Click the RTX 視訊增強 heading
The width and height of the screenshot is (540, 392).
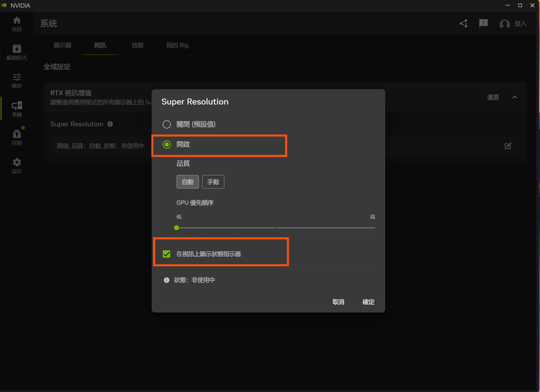click(71, 93)
